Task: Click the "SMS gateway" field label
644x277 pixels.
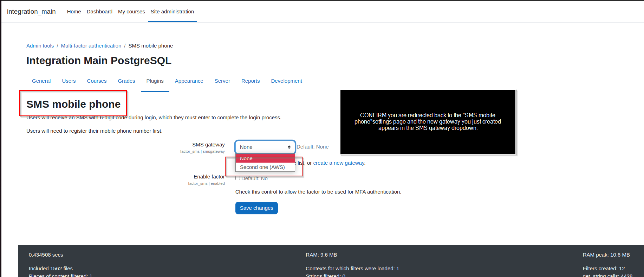Action: 208,145
